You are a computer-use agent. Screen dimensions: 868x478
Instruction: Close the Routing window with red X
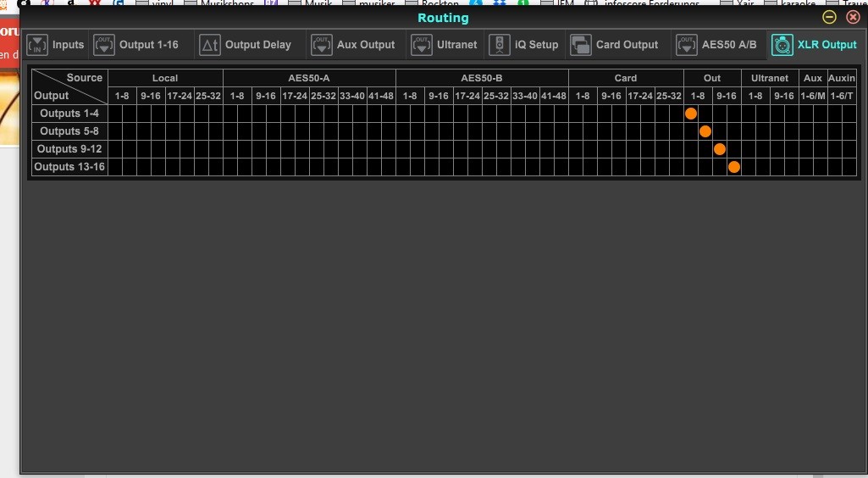pos(853,17)
